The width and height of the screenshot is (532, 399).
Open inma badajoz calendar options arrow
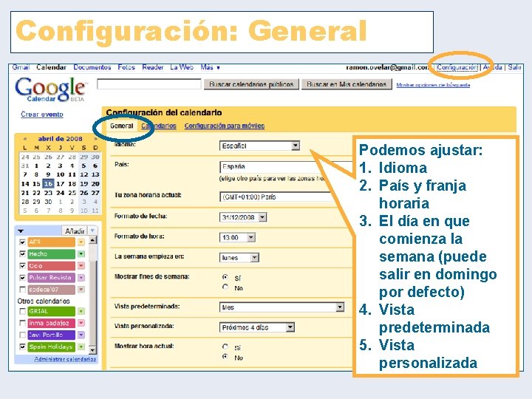(x=81, y=324)
